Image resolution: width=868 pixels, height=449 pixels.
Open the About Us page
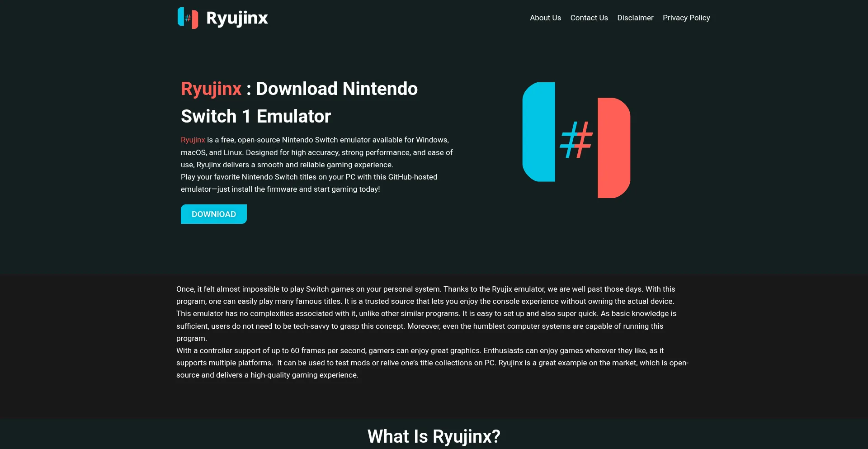(x=545, y=18)
